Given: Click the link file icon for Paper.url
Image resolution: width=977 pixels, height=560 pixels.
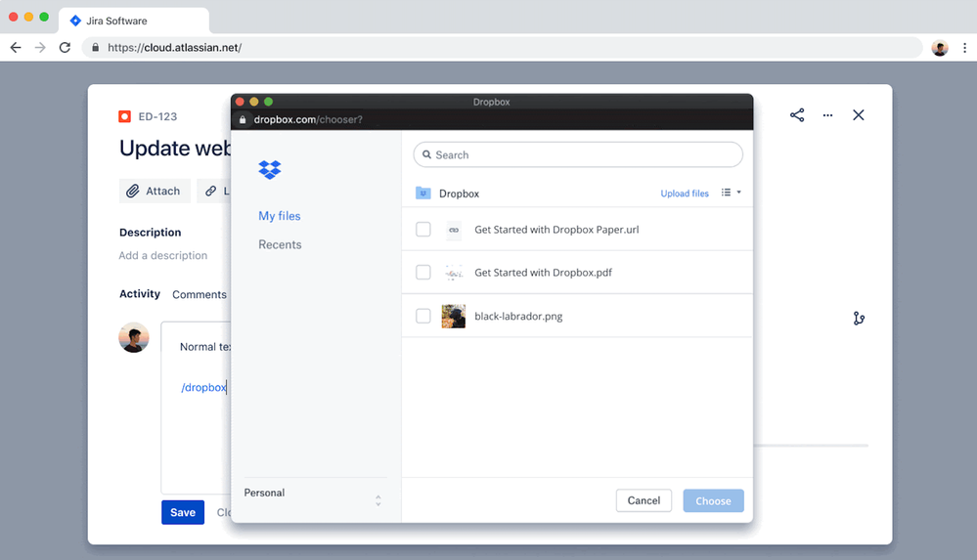Looking at the screenshot, I should (454, 230).
